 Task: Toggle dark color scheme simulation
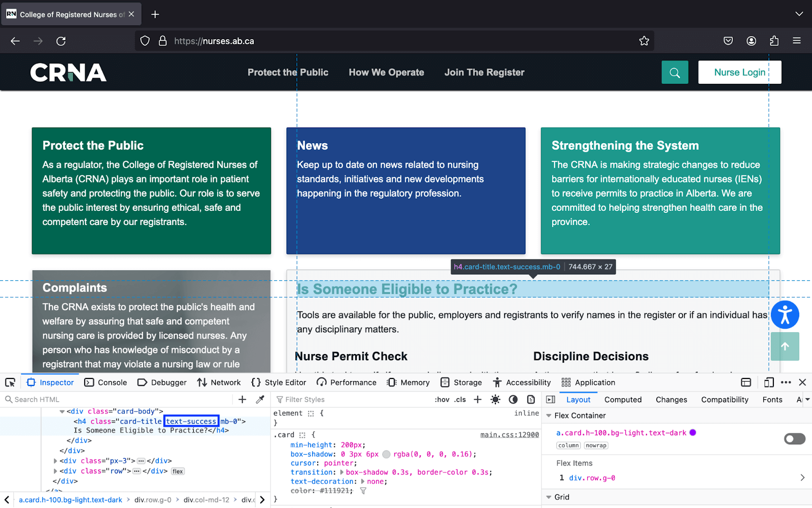[x=513, y=400]
